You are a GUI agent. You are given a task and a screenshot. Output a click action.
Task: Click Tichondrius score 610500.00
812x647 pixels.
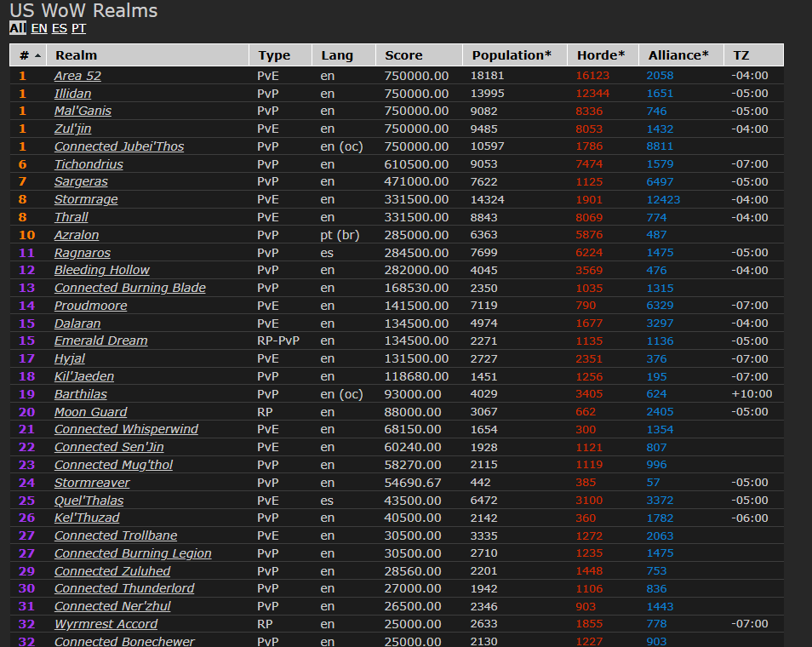point(416,164)
